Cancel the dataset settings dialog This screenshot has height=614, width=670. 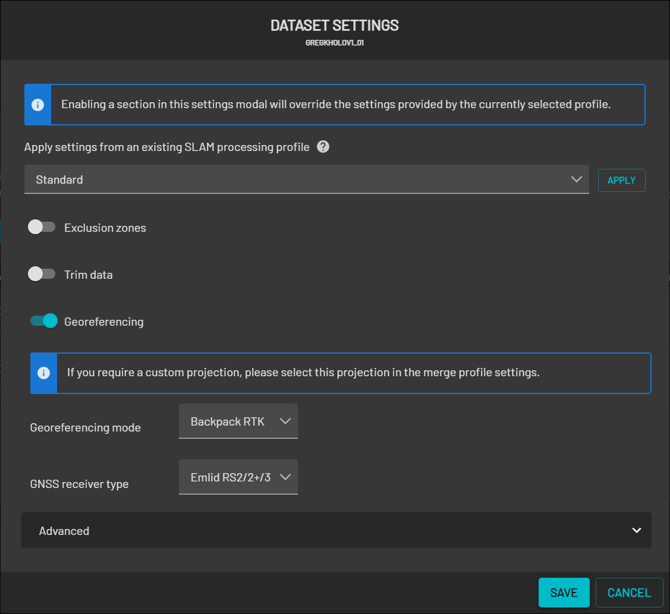pos(628,593)
